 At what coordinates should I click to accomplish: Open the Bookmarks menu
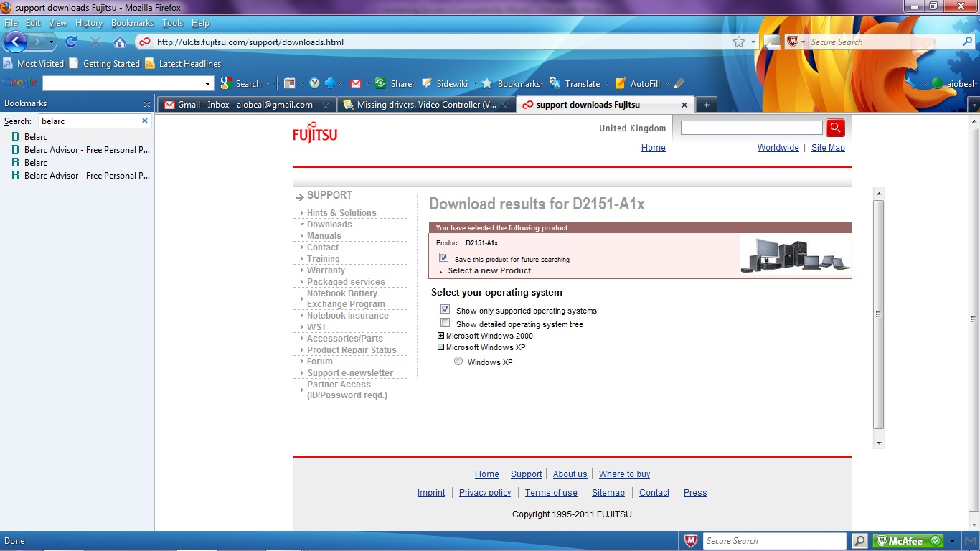[132, 23]
